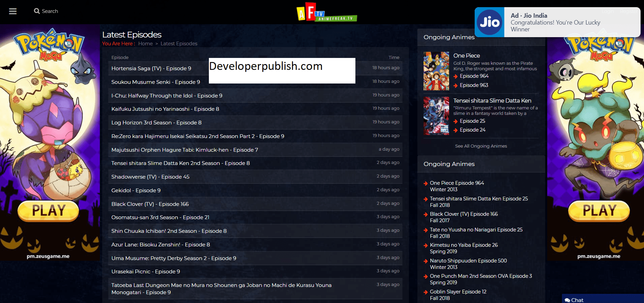Open One Piece Episode 963 link
The width and height of the screenshot is (644, 303).
[x=474, y=85]
